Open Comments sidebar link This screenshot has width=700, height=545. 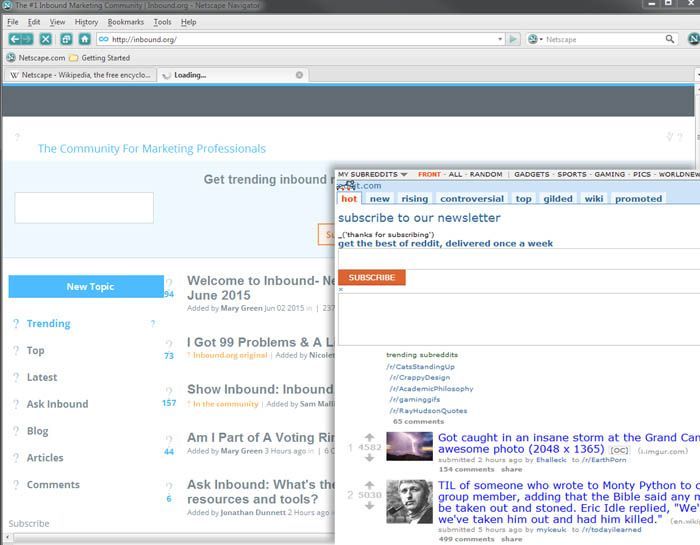[53, 484]
